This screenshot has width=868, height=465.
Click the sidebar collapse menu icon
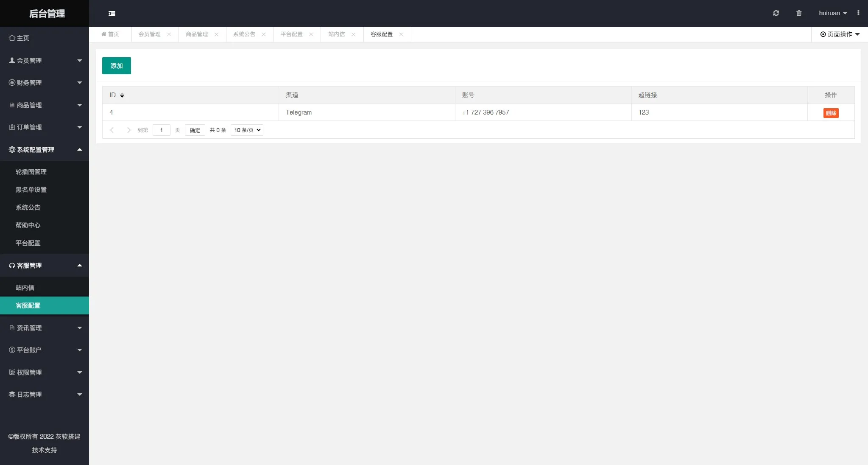tap(112, 14)
